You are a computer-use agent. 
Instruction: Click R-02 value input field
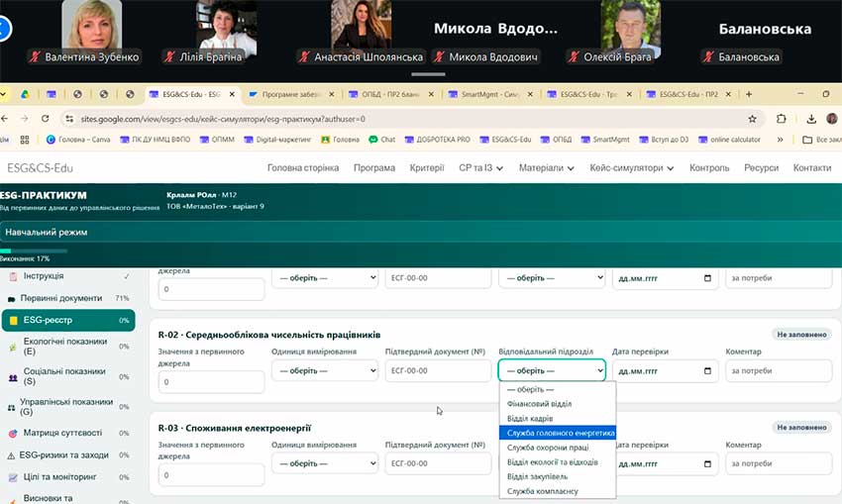[x=211, y=382]
